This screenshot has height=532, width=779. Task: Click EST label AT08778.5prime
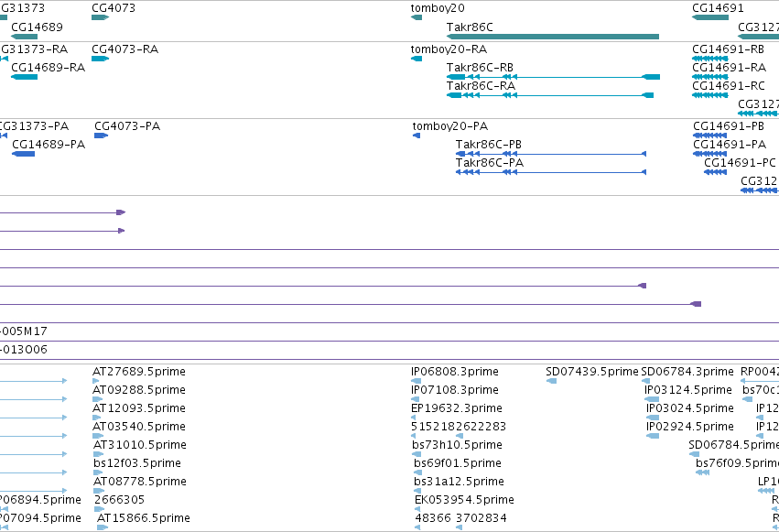140,482
